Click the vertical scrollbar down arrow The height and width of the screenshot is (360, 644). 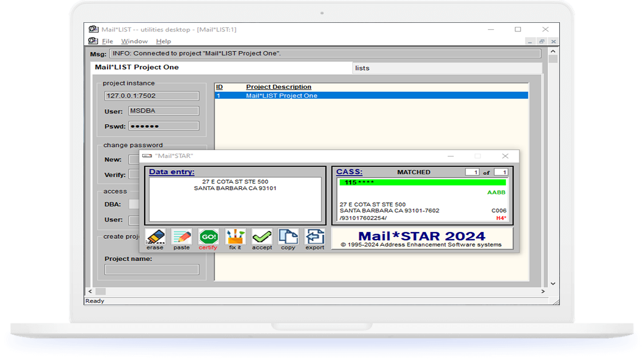coord(553,283)
